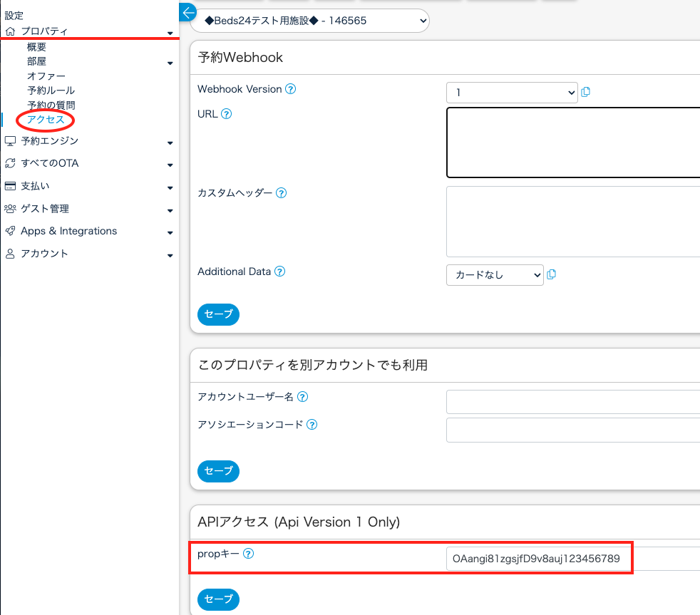This screenshot has height=615, width=700.
Task: Open the property selector Beds24テスト用施設 dropdown
Action: (309, 21)
